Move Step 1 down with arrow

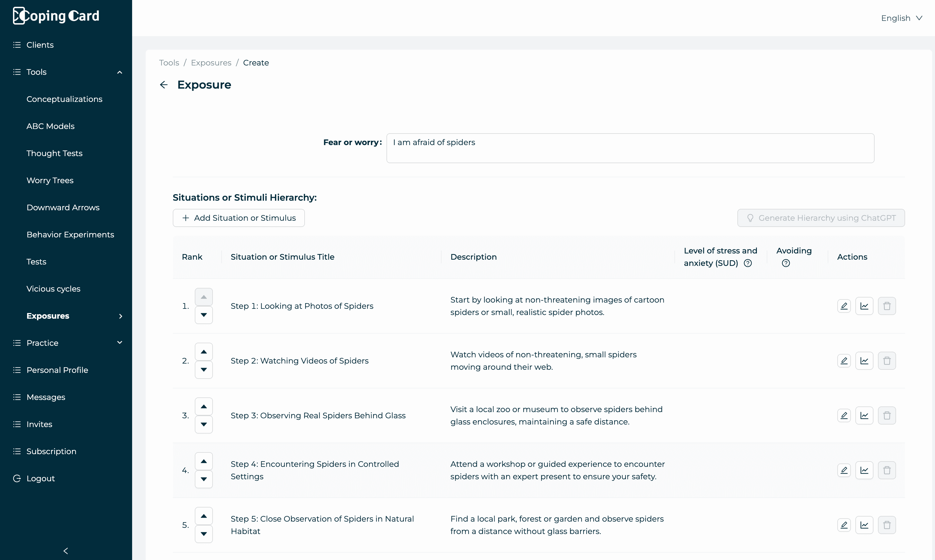pos(204,315)
